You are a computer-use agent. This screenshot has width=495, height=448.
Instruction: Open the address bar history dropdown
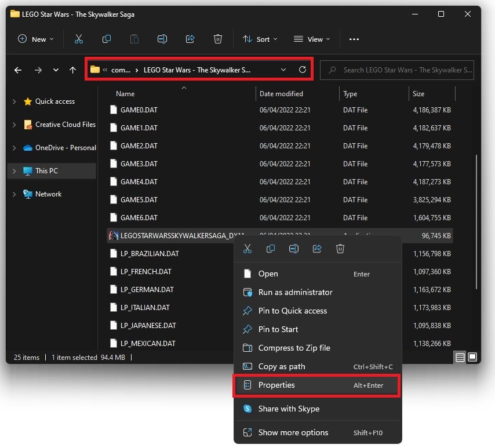point(283,70)
